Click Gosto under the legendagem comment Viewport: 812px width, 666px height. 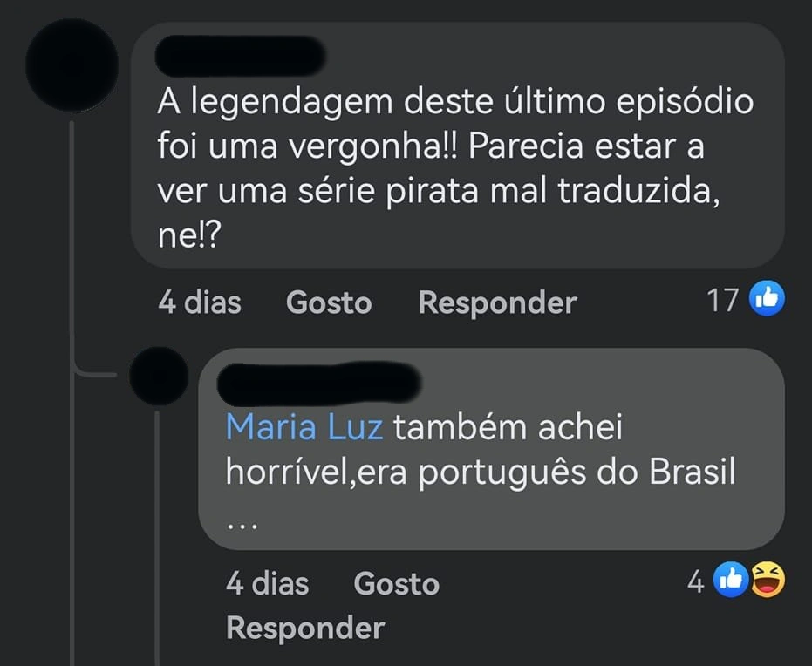[329, 302]
